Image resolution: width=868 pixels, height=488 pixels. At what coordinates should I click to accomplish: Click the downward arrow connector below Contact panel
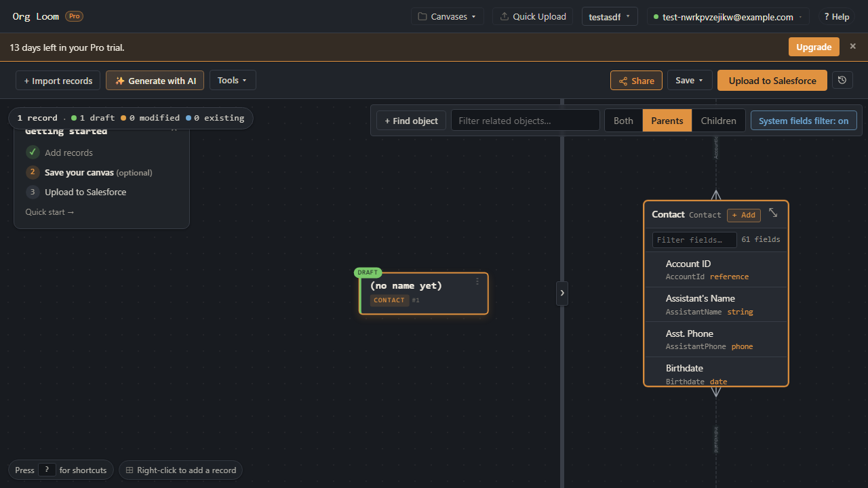pyautogui.click(x=716, y=392)
